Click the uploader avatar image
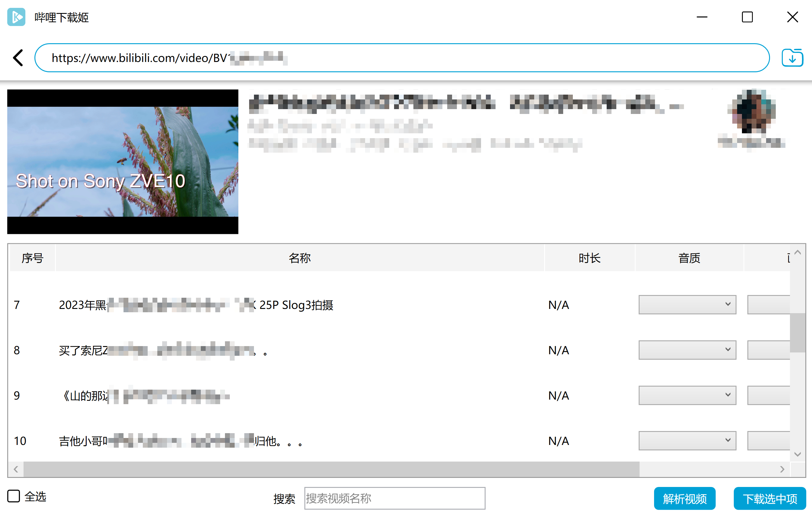 click(x=751, y=111)
